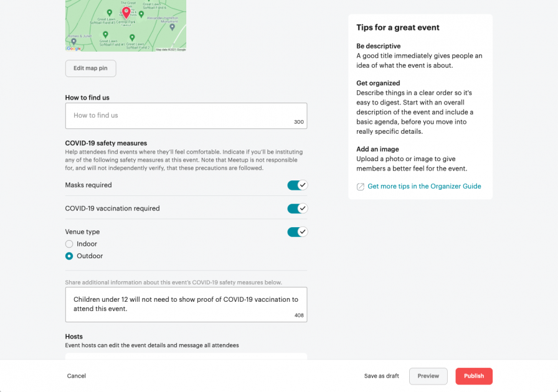Screen dimensions: 558x392
Task: Click the Edit map pin button
Action: click(90, 68)
